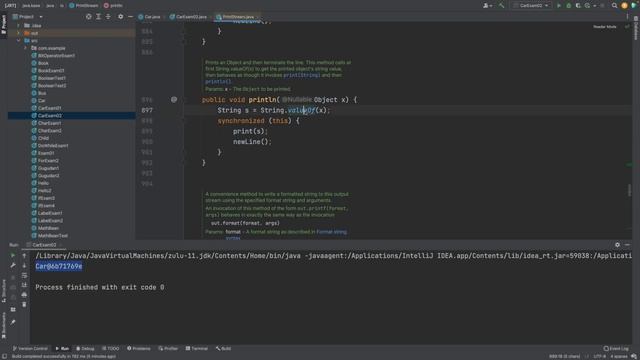Toggle Reader Mode in the editor

point(604,27)
